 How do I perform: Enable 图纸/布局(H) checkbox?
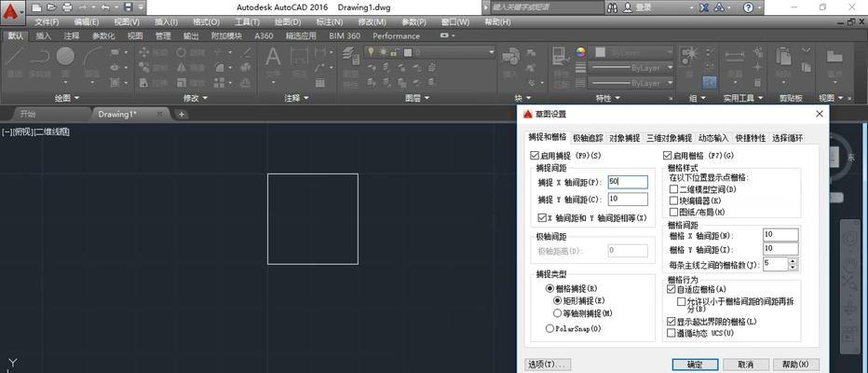pyautogui.click(x=673, y=212)
